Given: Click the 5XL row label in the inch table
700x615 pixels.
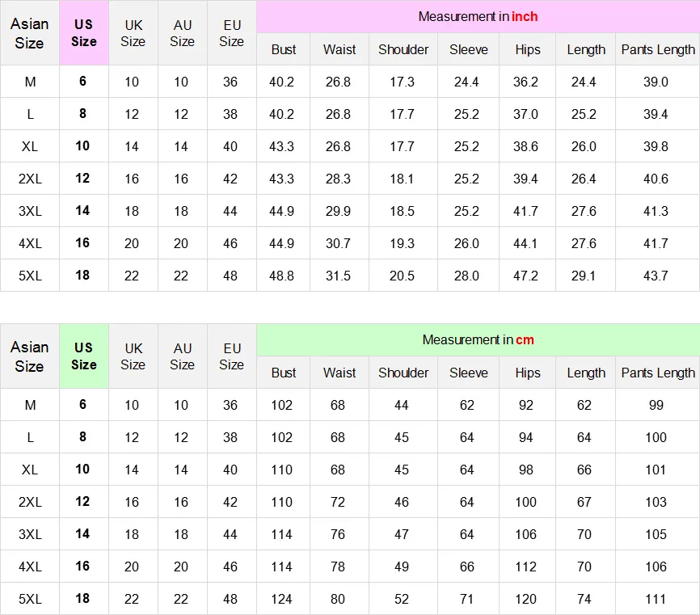Looking at the screenshot, I should [x=30, y=276].
